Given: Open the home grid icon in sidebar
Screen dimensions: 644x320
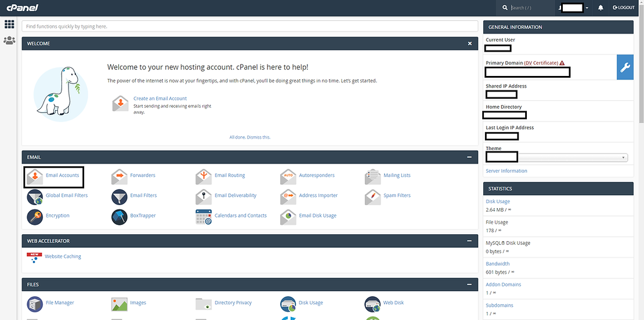Looking at the screenshot, I should click(9, 24).
